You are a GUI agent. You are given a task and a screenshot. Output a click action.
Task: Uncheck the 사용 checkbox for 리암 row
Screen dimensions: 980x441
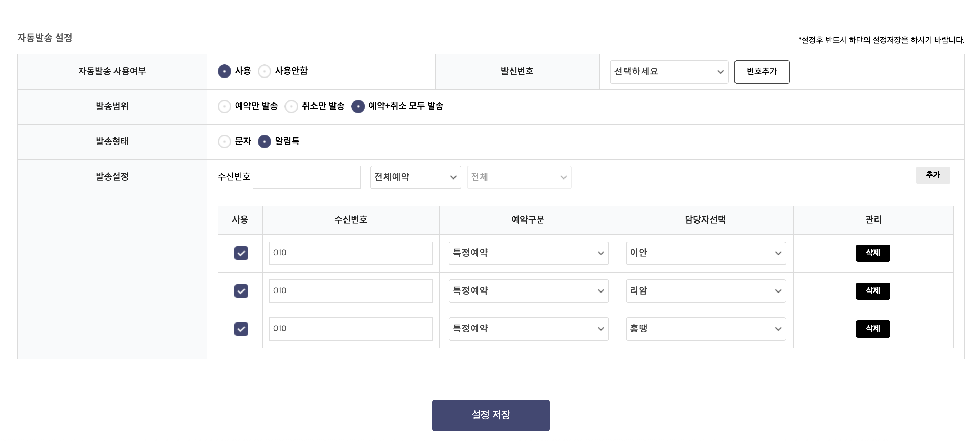click(241, 291)
